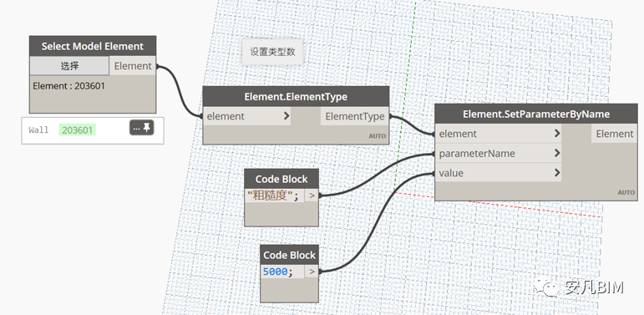Select the Element.SetParameterByName node header
This screenshot has height=315, width=644.
pos(536,114)
